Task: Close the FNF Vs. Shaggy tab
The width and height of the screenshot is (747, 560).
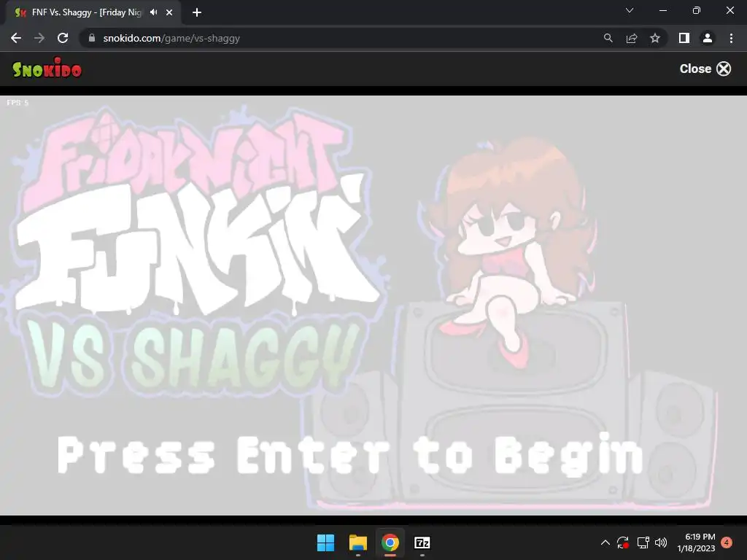Action: (169, 12)
